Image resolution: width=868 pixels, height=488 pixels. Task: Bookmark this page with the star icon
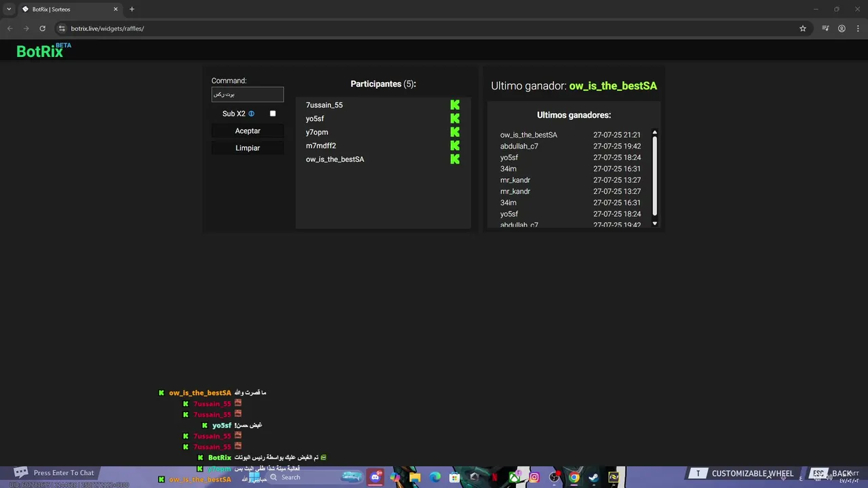pyautogui.click(x=803, y=28)
